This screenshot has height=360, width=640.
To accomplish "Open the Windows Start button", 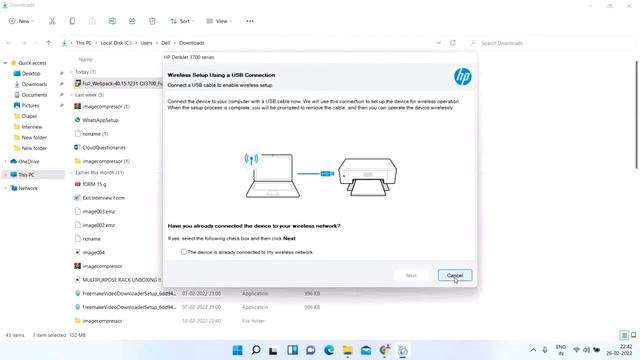I will click(x=237, y=350).
